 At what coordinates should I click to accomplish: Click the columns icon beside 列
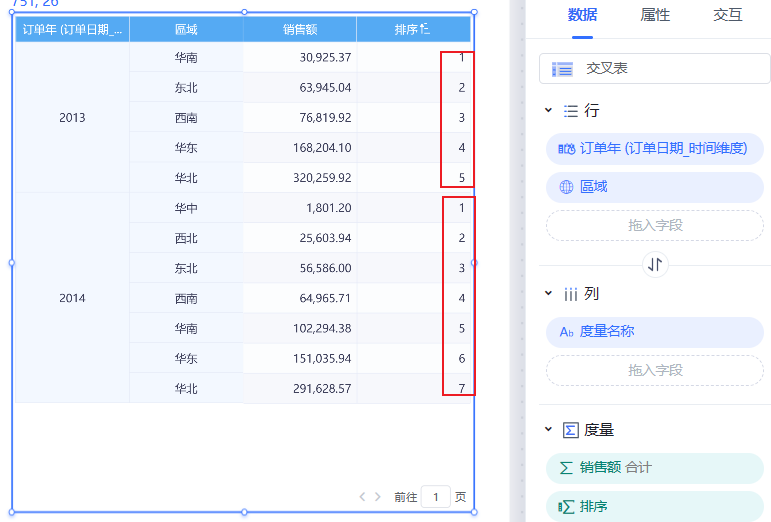click(x=570, y=294)
